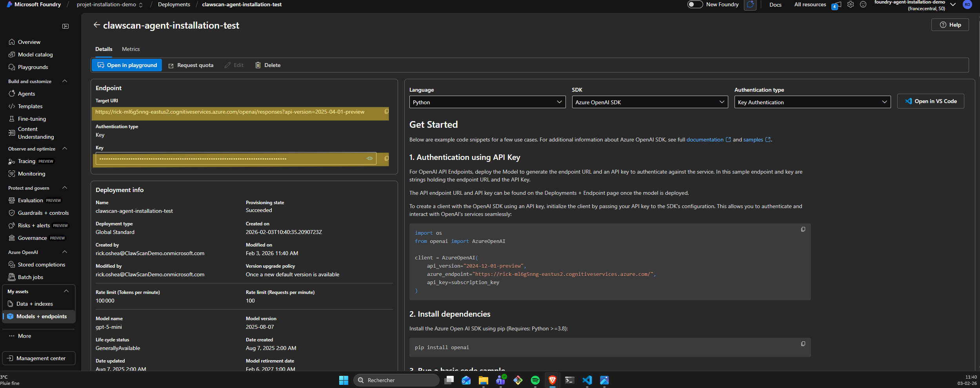
Task: Open Spotify from the taskbar
Action: [x=535, y=380]
